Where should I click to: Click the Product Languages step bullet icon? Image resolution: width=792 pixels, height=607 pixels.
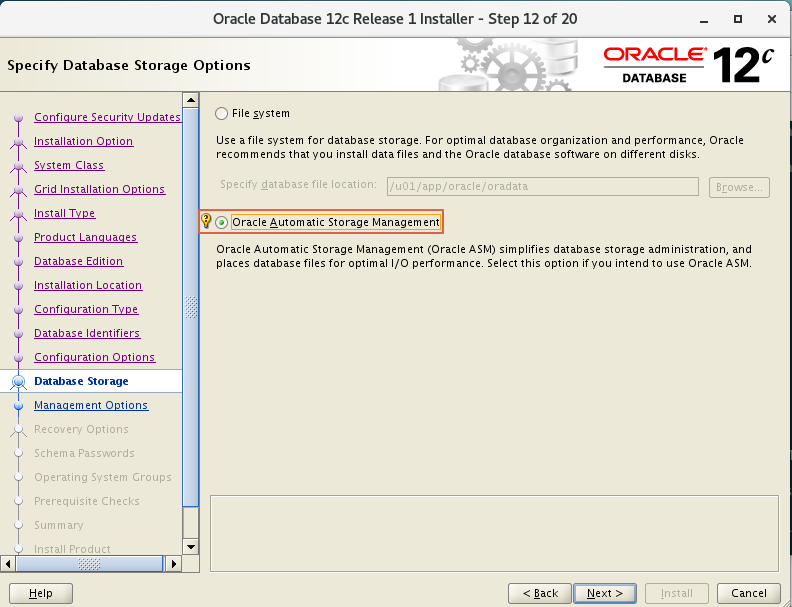tap(19, 237)
